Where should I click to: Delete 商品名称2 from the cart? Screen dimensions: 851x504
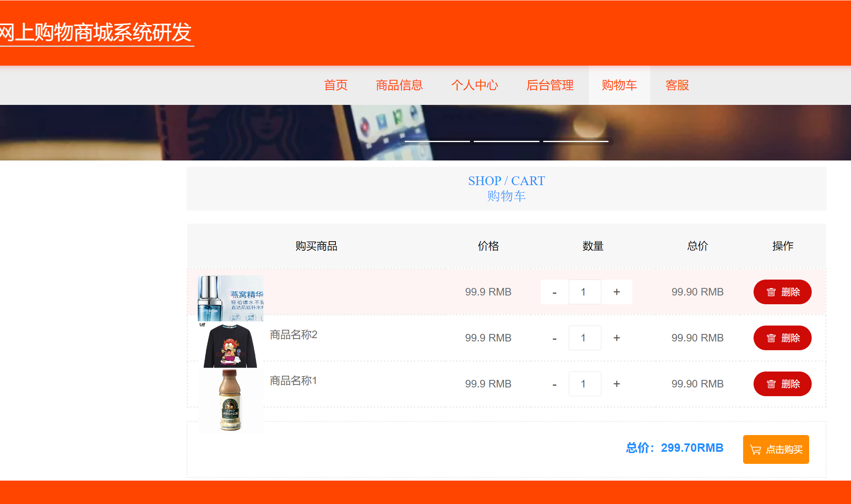[782, 338]
